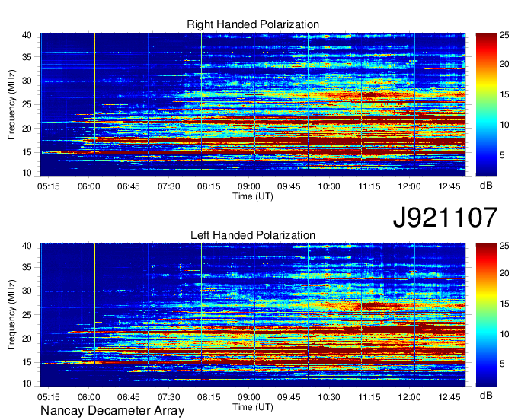Click the 08:15 tick on the top time axis
518x420 pixels.
209,186
